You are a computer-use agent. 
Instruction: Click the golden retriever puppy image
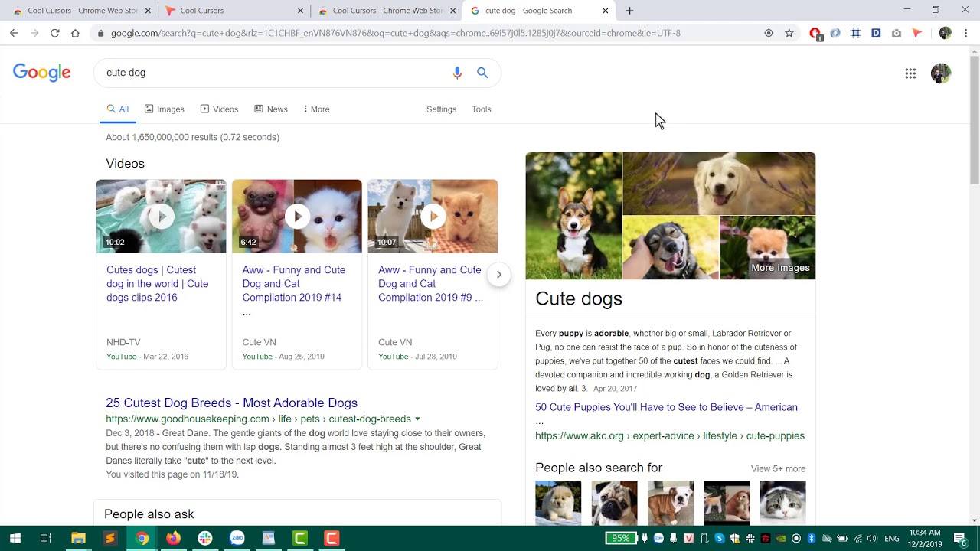click(x=719, y=183)
